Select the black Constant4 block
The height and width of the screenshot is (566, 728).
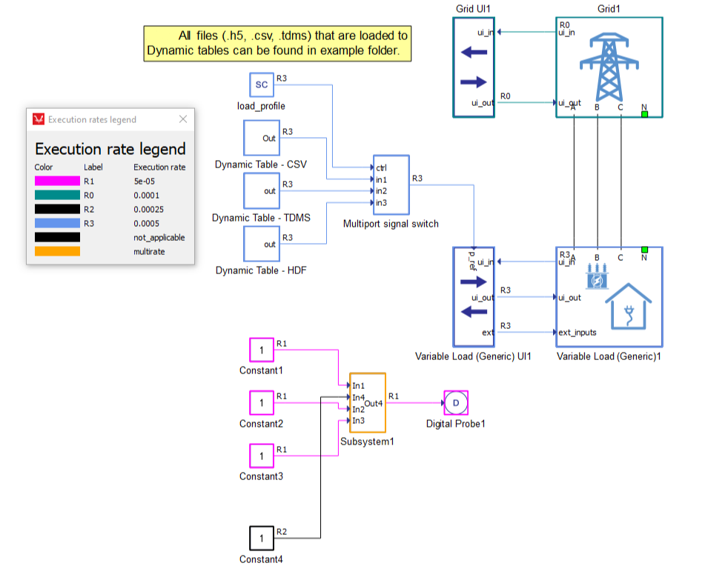click(261, 538)
